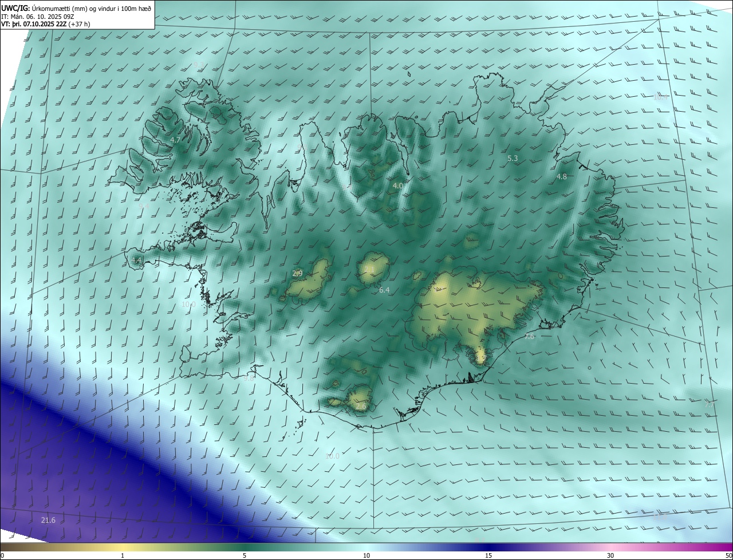Click the 10.4 value in the northeast ocean

pyautogui.click(x=660, y=97)
